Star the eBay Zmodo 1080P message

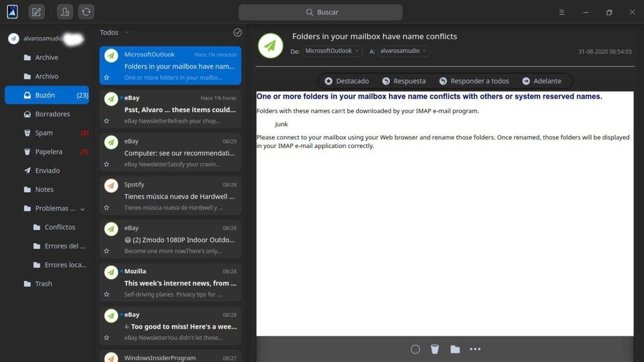(107, 251)
